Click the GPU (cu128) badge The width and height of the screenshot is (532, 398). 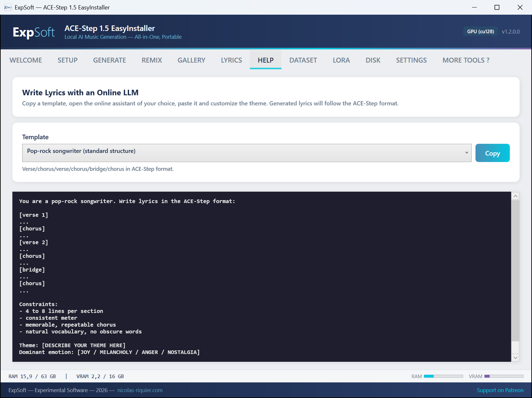pos(480,32)
